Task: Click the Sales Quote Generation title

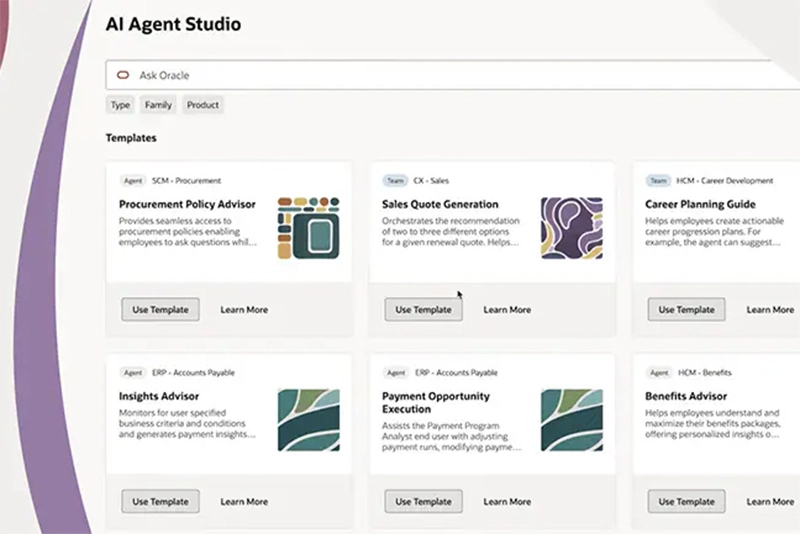Action: click(x=440, y=204)
